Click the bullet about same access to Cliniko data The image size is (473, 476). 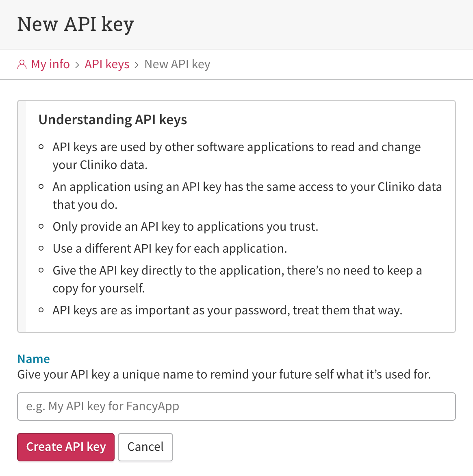coord(247,195)
